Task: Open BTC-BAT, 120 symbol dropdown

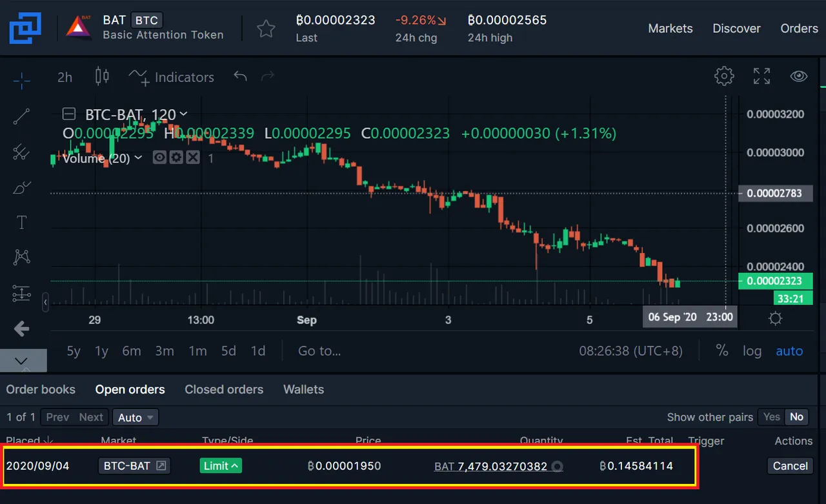Action: [x=136, y=115]
